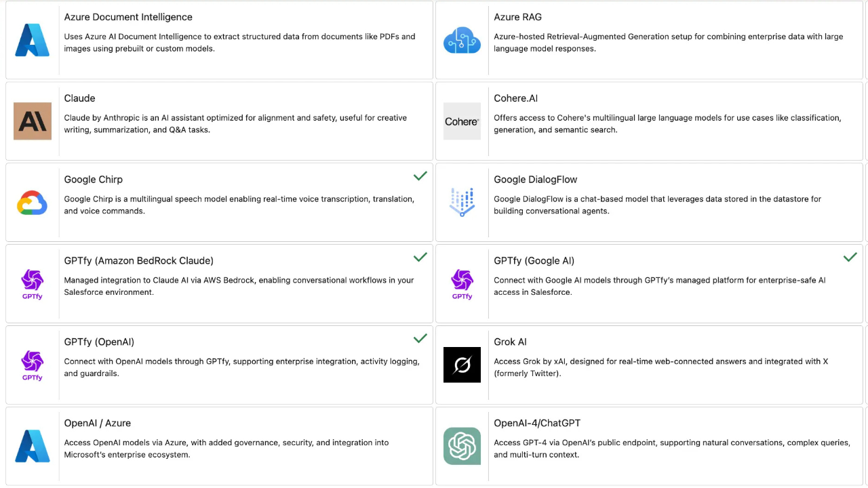The height and width of the screenshot is (488, 868).
Task: Open the Claude card title
Action: [x=79, y=98]
